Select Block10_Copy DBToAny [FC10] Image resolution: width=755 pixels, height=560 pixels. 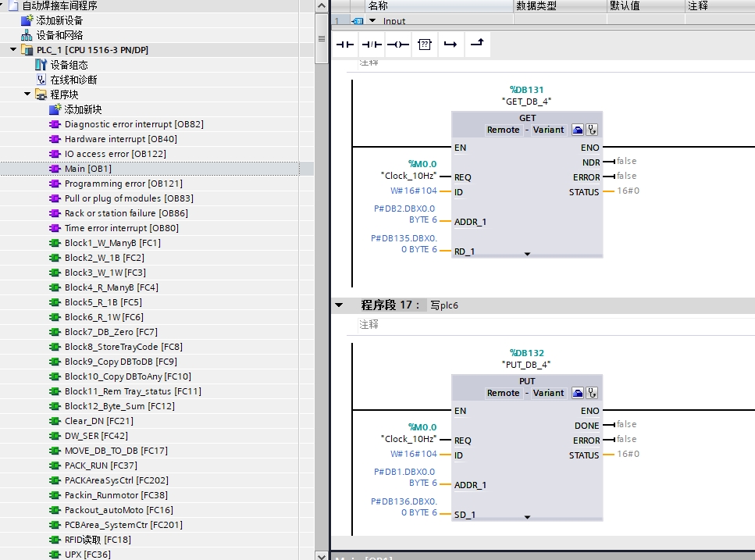coord(127,376)
